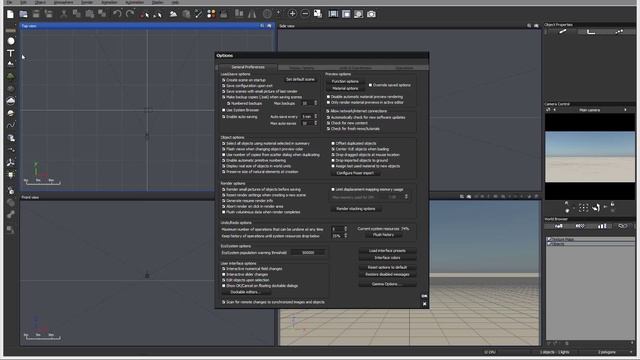This screenshot has width=640, height=360.
Task: Select the spline curve tool in left toolbar
Action: 11,125
